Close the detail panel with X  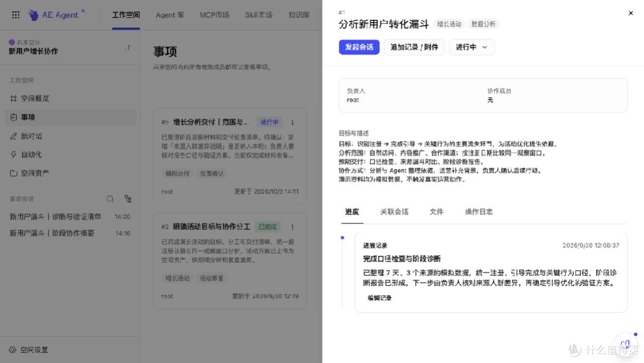[x=630, y=13]
